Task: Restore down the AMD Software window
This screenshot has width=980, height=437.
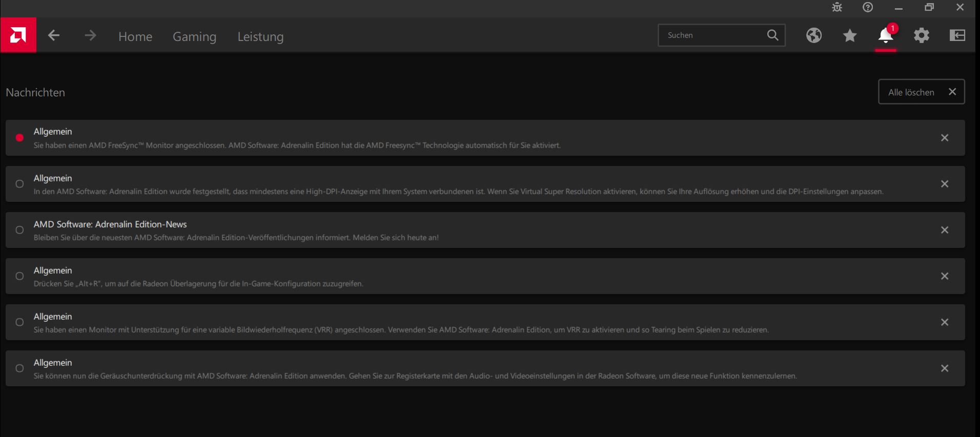Action: 929,7
